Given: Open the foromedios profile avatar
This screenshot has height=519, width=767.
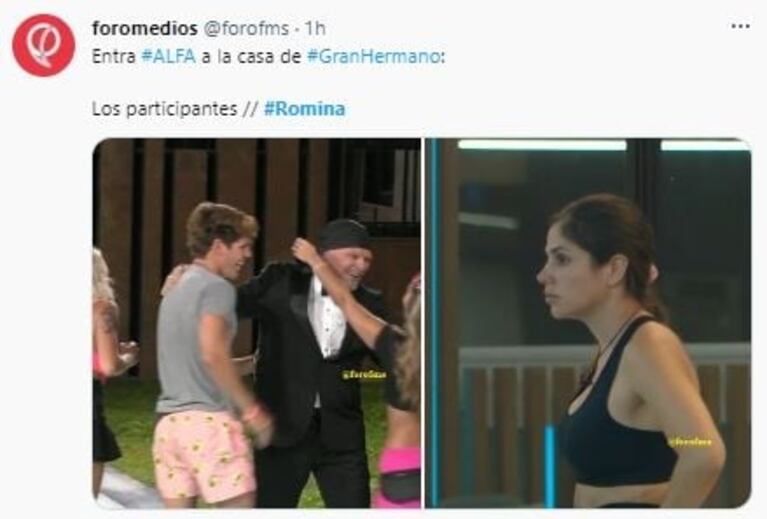Looking at the screenshot, I should 44,45.
